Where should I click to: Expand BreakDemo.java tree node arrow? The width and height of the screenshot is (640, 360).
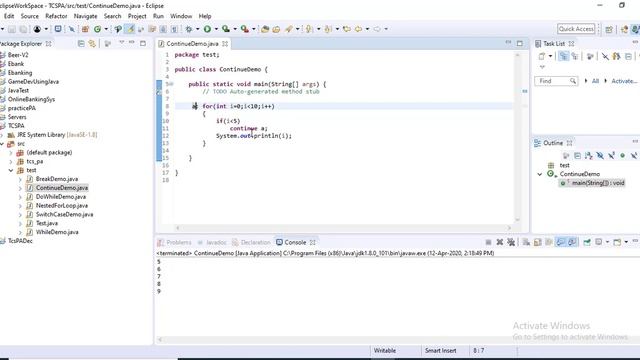[20, 179]
